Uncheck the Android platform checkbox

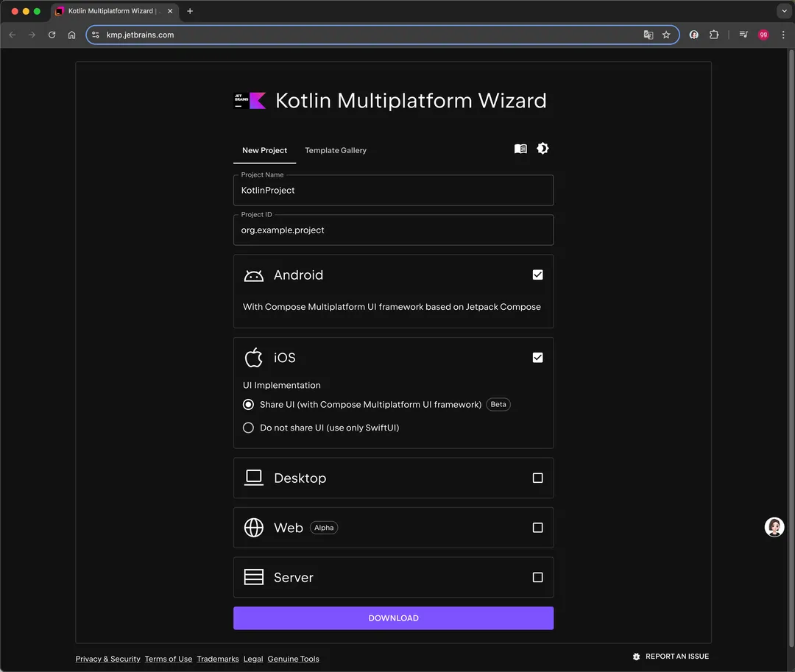[537, 275]
